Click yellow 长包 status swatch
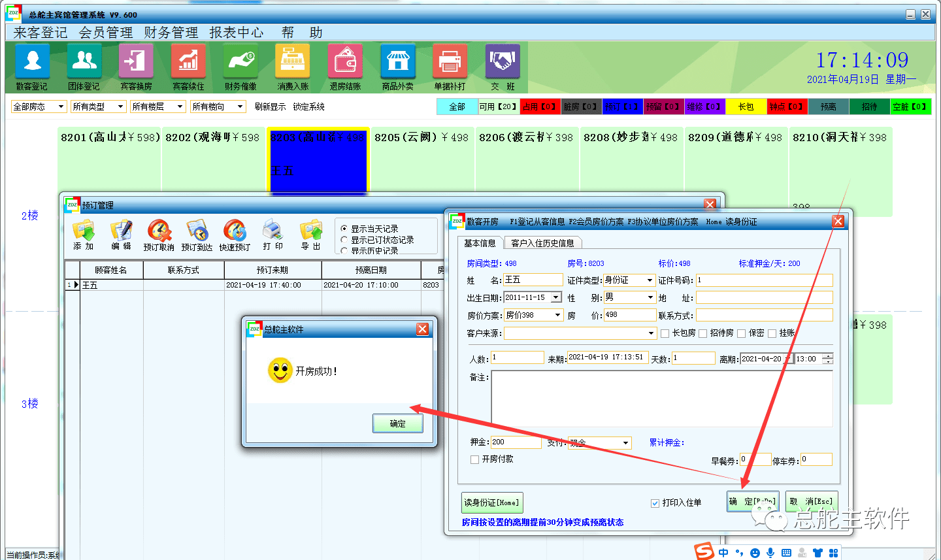 coord(746,107)
